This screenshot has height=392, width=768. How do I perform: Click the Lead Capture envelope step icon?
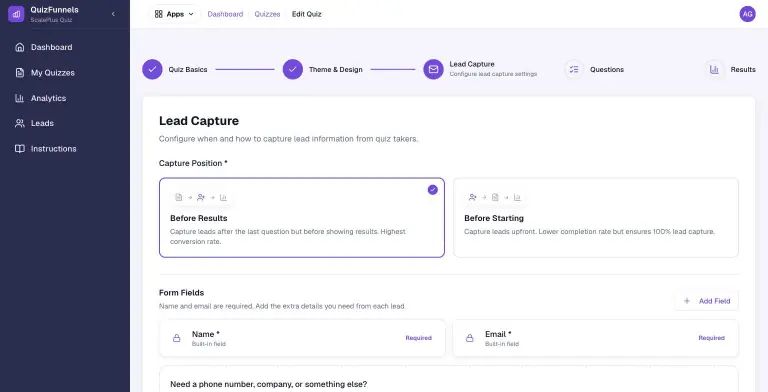433,70
